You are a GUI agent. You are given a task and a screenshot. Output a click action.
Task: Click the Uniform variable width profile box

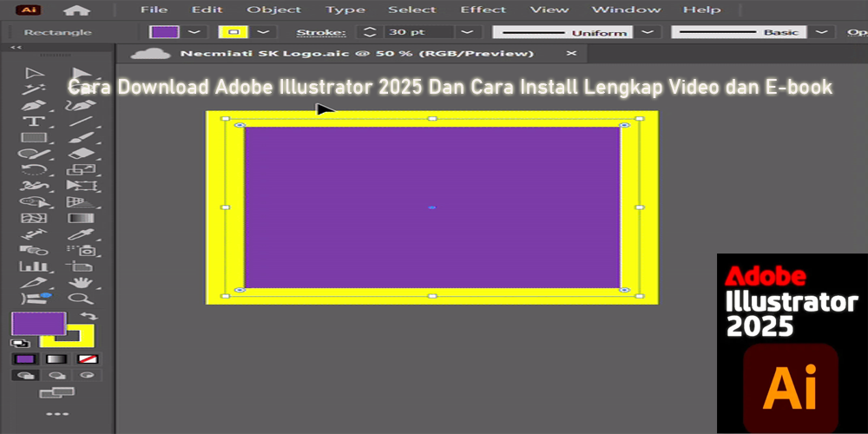tap(563, 32)
